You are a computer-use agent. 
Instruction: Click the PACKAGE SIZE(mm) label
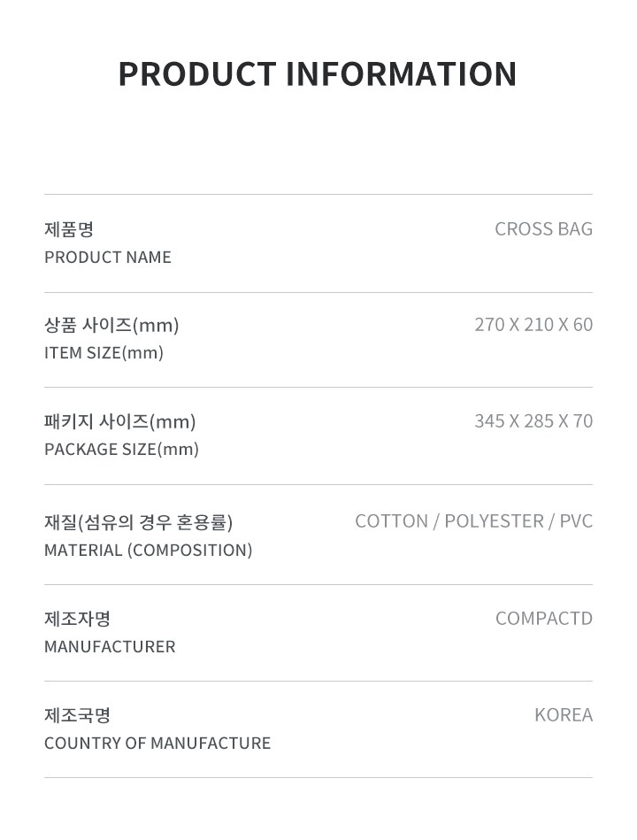click(x=121, y=449)
